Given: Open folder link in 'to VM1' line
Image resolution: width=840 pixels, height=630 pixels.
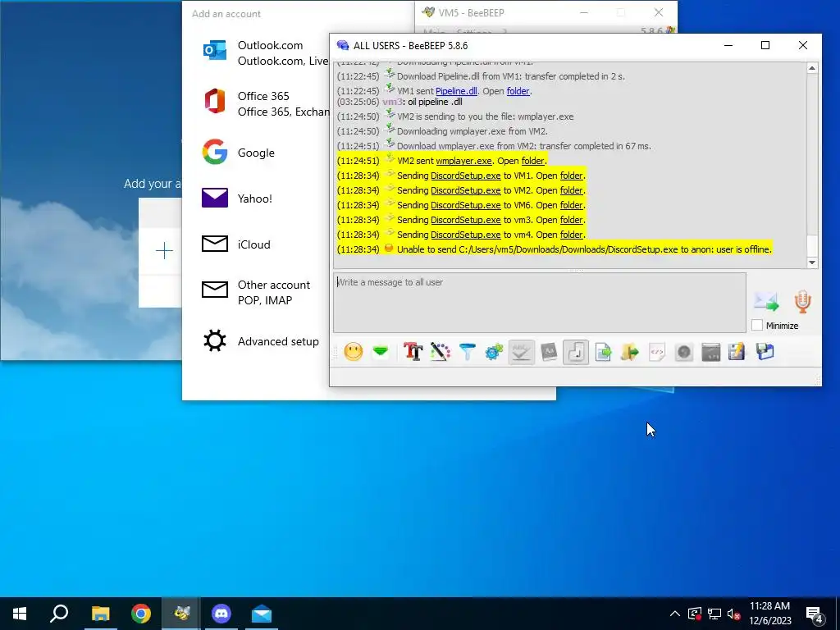Looking at the screenshot, I should [572, 176].
